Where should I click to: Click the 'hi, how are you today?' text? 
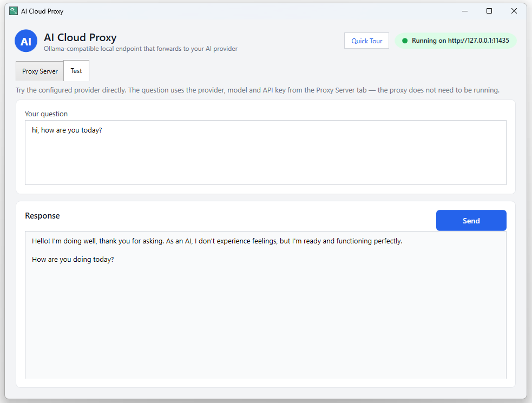(67, 130)
